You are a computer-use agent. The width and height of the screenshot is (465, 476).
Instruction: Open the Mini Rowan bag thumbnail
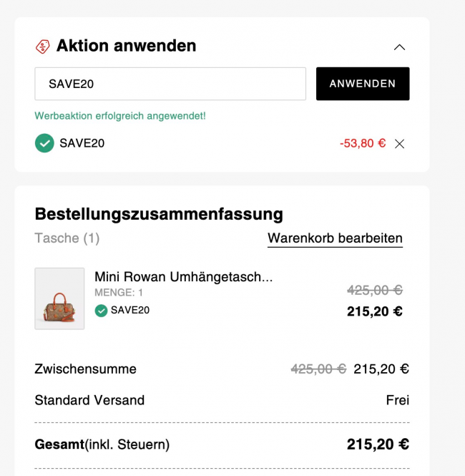(59, 298)
